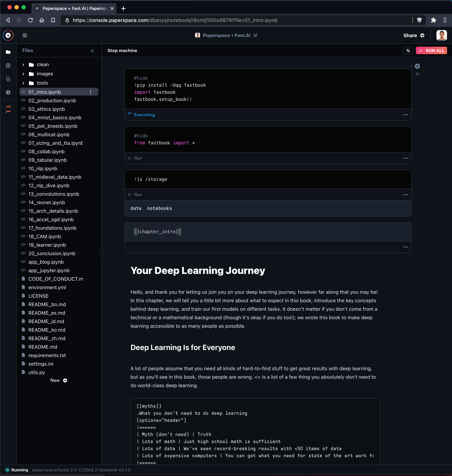
Task: Zoom in cells with the plus icon
Action: pyautogui.click(x=417, y=66)
